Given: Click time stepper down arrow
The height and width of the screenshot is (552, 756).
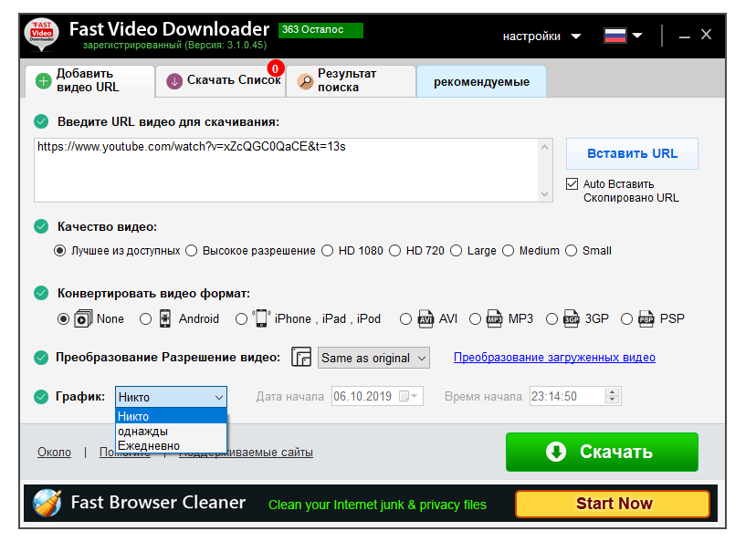Looking at the screenshot, I should point(613,401).
